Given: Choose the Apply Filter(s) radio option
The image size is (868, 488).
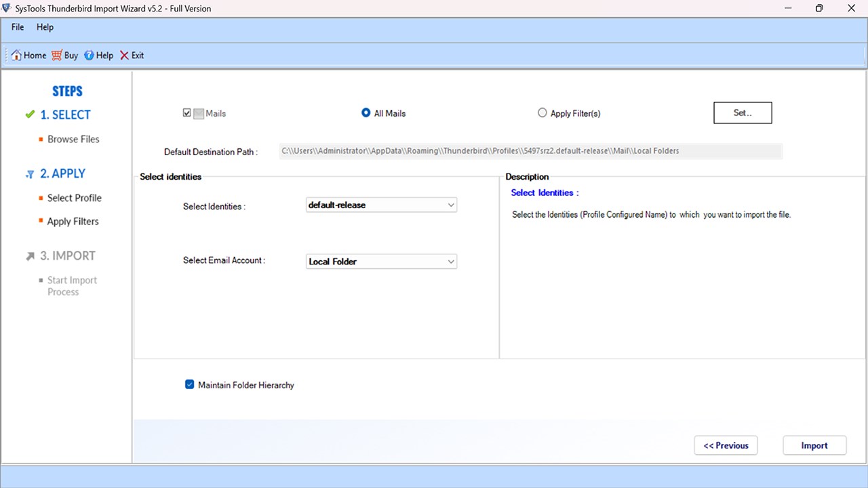Looking at the screenshot, I should (x=542, y=113).
